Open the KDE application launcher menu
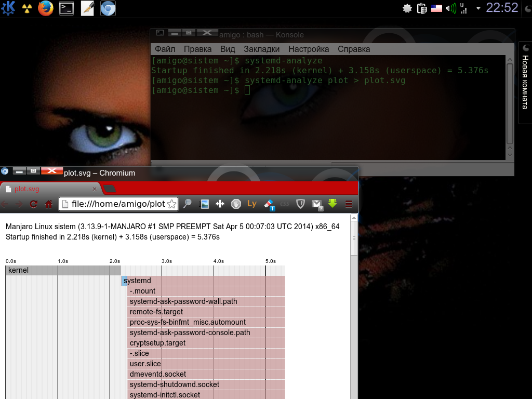Image resolution: width=532 pixels, height=399 pixels. pos(8,8)
